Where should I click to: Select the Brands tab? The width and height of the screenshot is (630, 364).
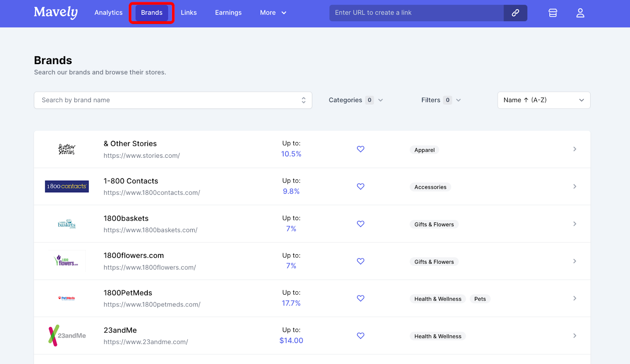[152, 13]
